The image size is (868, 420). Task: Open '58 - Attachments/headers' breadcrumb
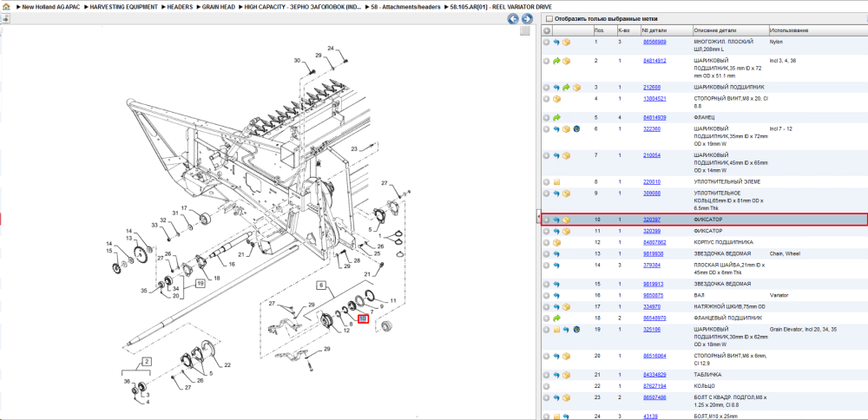click(x=407, y=7)
